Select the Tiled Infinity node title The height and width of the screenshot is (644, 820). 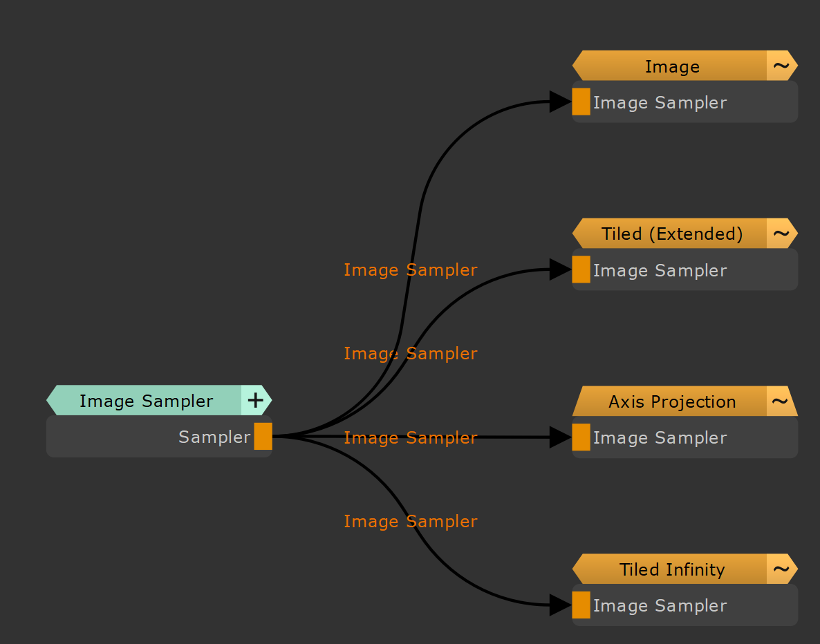(671, 569)
